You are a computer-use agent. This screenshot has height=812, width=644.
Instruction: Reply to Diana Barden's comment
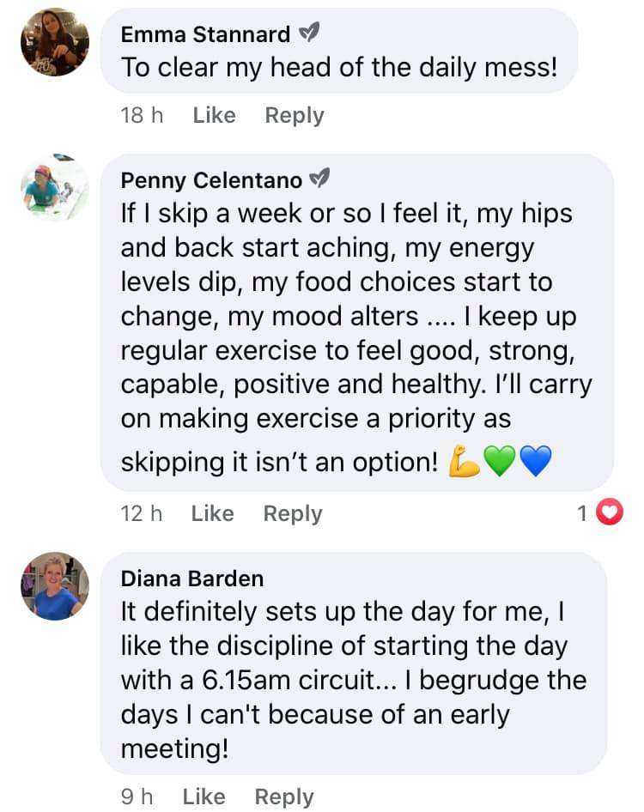click(283, 797)
